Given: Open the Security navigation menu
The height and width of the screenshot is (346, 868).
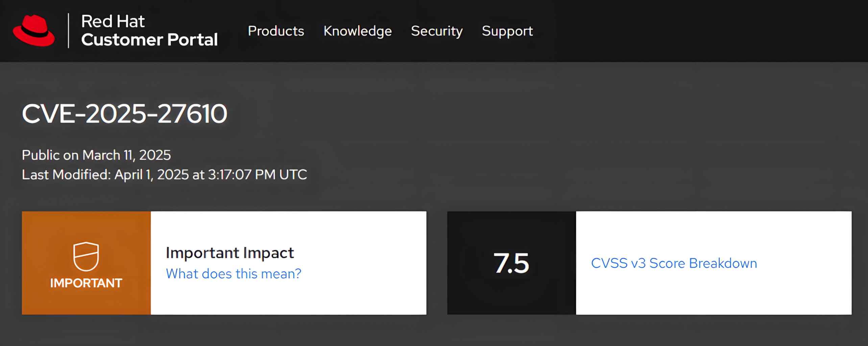Looking at the screenshot, I should click(x=437, y=31).
